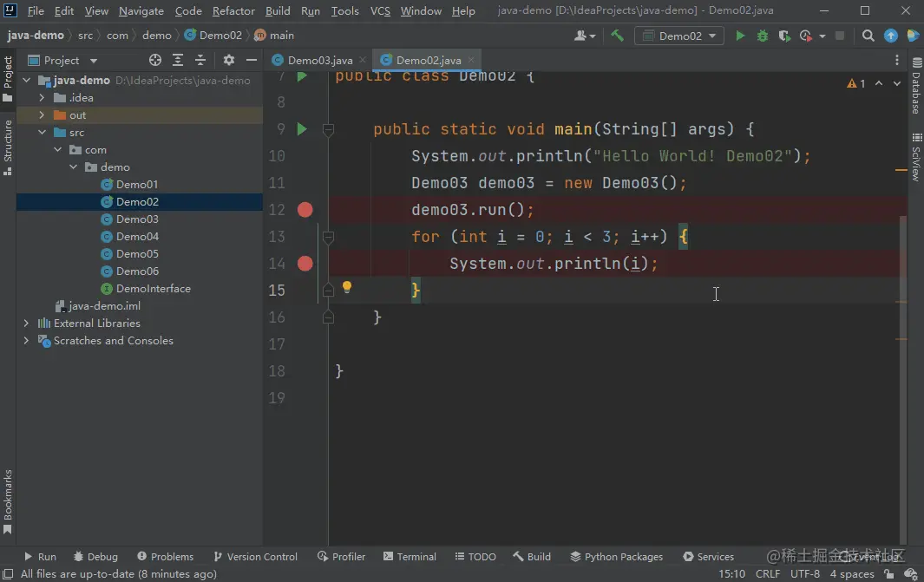Run with coverage icon in toolbar
Viewport: 924px width, 582px height.
784,36
